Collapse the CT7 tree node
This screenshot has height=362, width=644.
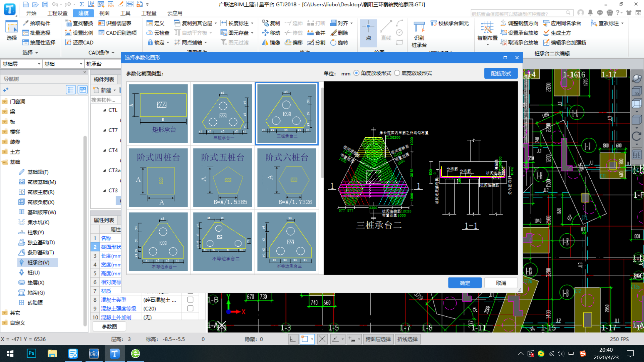104,130
